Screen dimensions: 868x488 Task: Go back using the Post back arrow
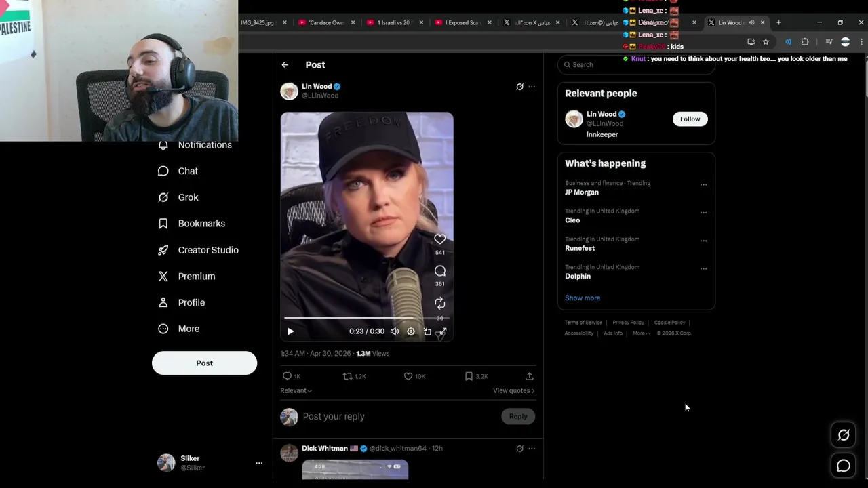(285, 65)
